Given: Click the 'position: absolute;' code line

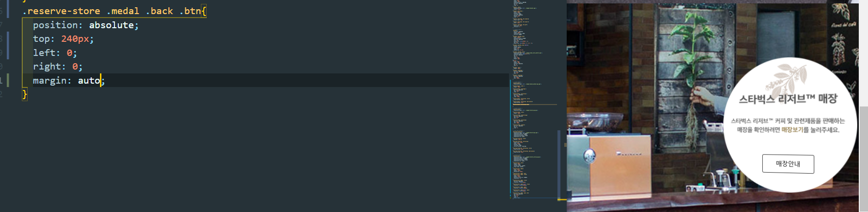Looking at the screenshot, I should [x=86, y=25].
